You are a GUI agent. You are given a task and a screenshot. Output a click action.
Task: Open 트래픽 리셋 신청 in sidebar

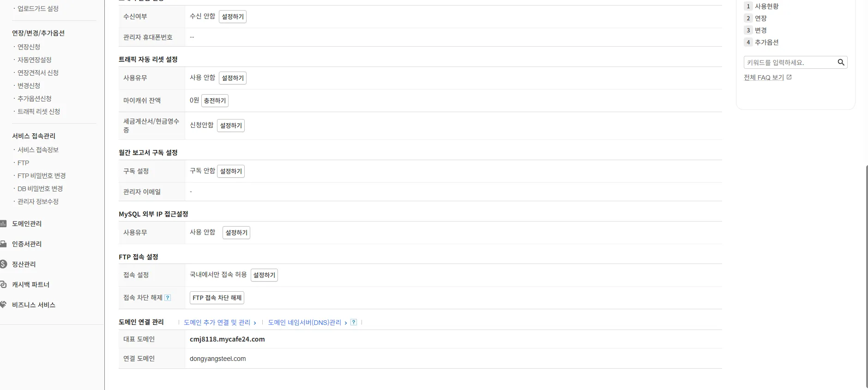39,111
